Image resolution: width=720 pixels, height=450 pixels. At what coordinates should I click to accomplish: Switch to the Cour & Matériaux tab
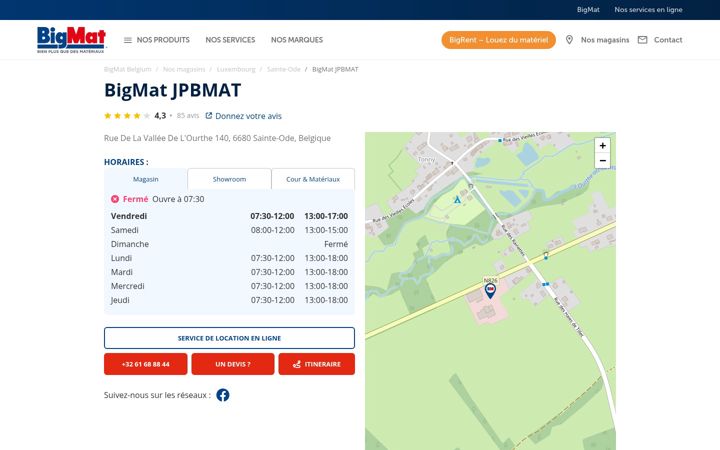[313, 179]
